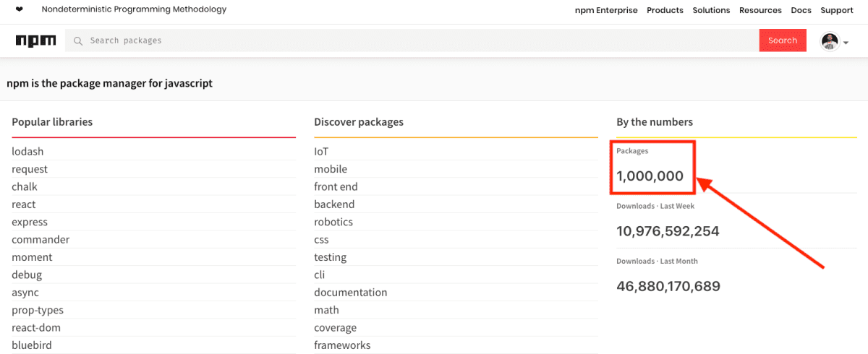Browse front end packages
Screen dimensions: 868x354
pyautogui.click(x=336, y=186)
